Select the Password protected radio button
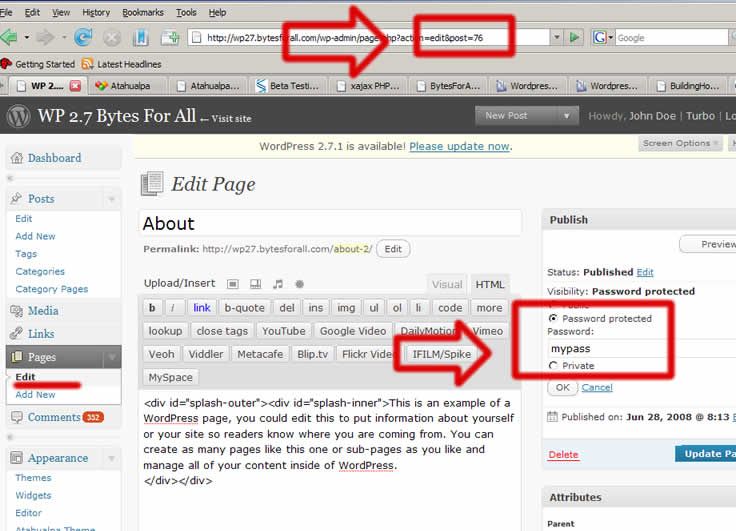This screenshot has width=736, height=531. [553, 318]
